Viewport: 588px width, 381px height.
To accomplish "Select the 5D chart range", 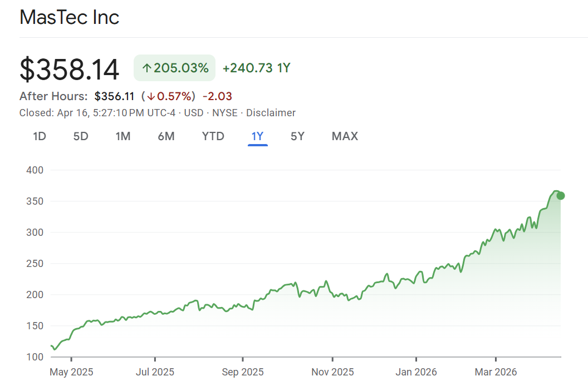I will (x=81, y=136).
